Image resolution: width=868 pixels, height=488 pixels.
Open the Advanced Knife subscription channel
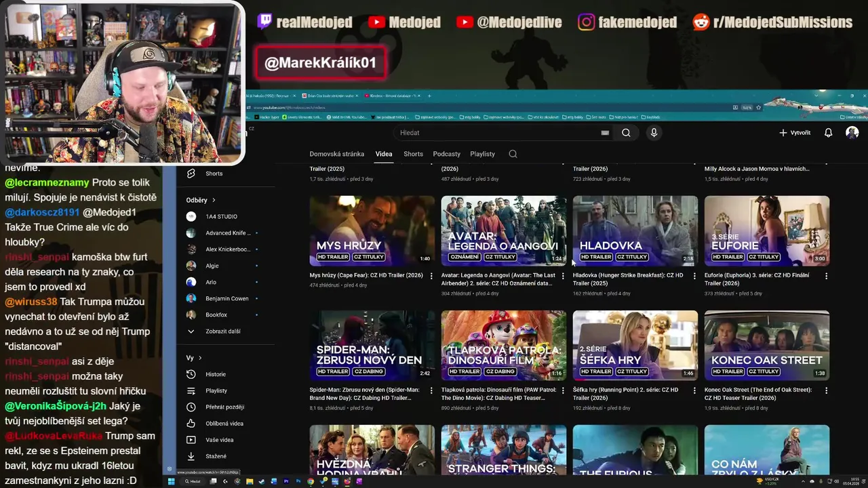point(227,233)
